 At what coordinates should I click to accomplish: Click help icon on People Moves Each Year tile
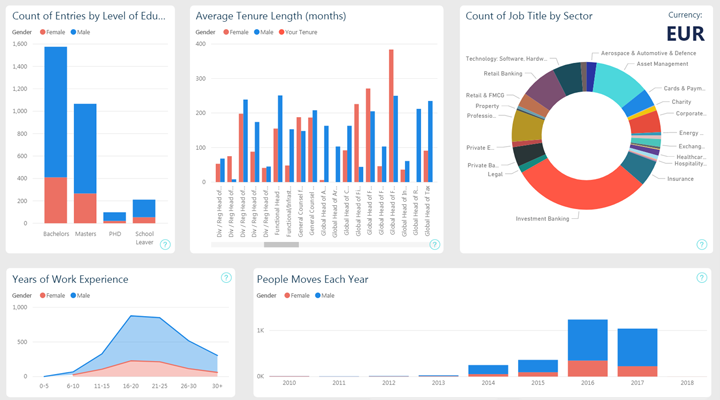pyautogui.click(x=700, y=278)
